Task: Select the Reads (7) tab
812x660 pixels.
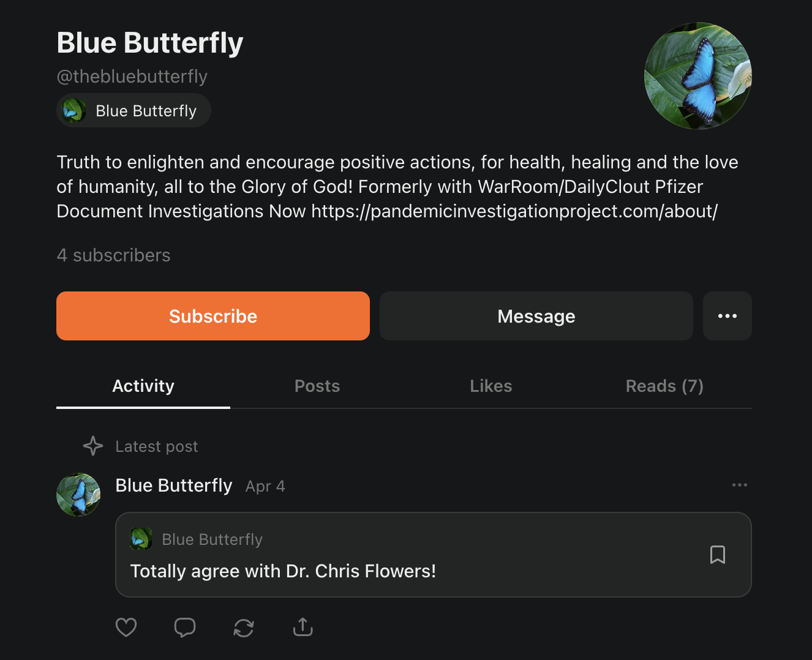Action: click(x=664, y=386)
